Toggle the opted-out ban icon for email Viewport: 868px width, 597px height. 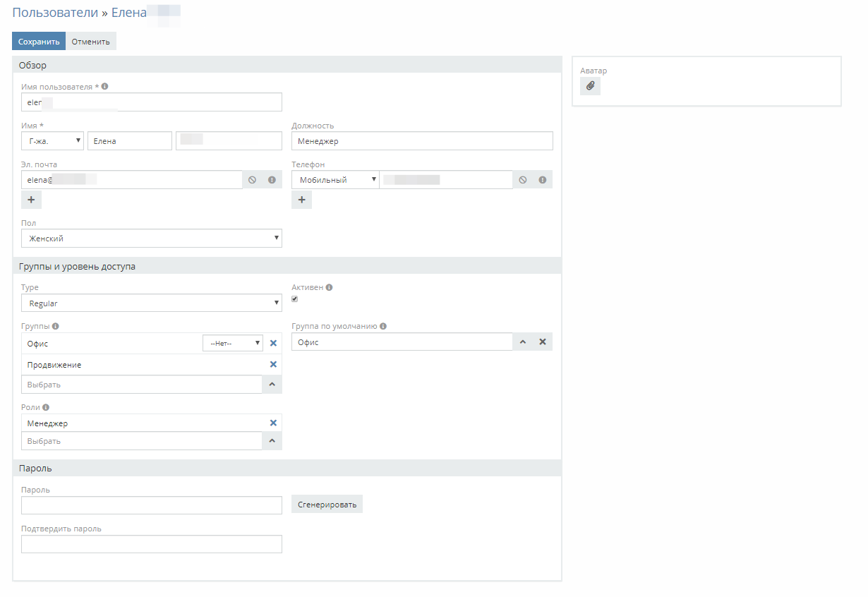[252, 180]
